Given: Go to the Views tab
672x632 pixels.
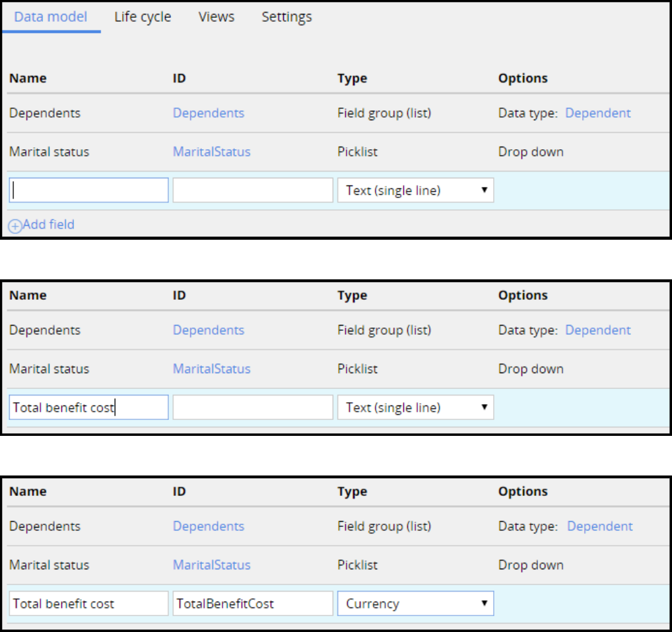Looking at the screenshot, I should pos(216,17).
